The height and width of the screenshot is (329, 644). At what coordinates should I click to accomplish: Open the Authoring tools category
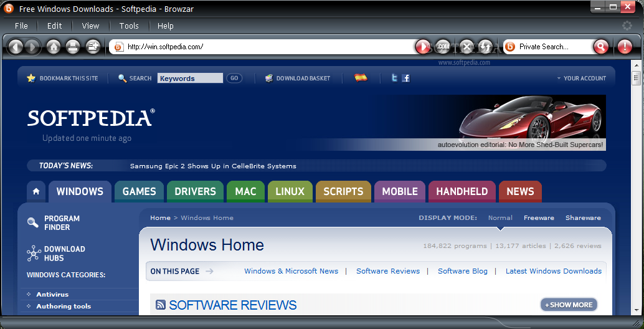[64, 306]
